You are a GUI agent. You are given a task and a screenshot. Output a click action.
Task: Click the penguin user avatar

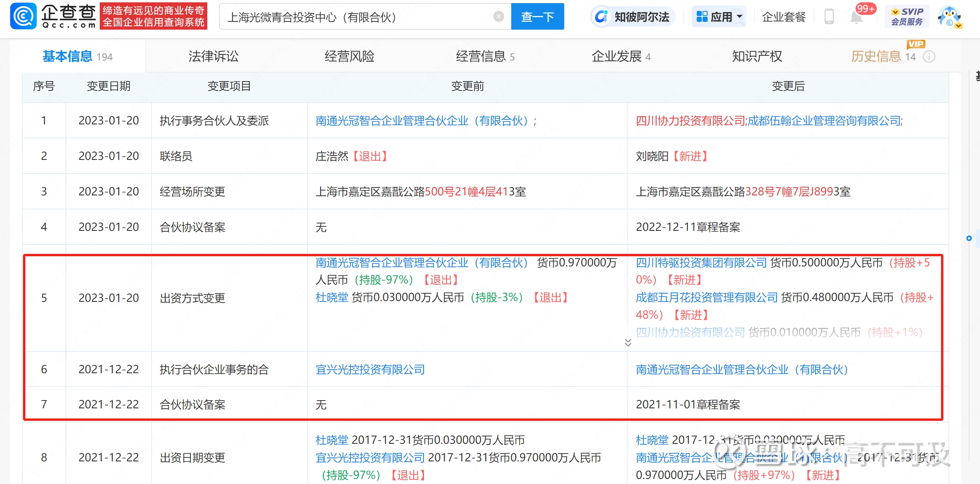pos(950,17)
